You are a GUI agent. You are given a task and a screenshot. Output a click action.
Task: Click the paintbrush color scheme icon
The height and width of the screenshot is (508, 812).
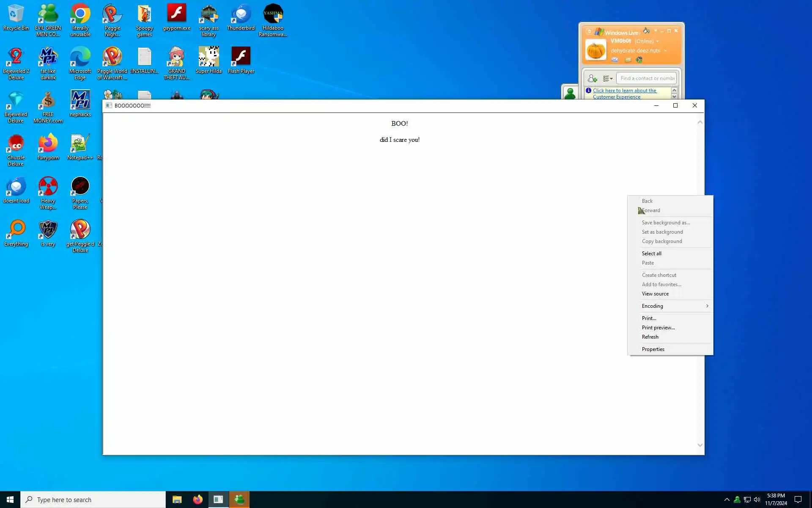(x=646, y=31)
